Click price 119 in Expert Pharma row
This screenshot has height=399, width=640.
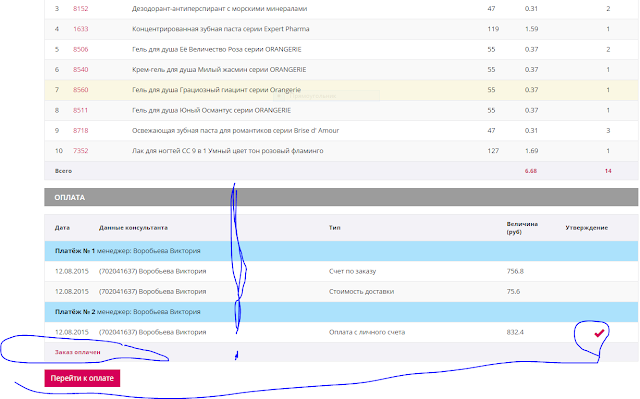493,29
